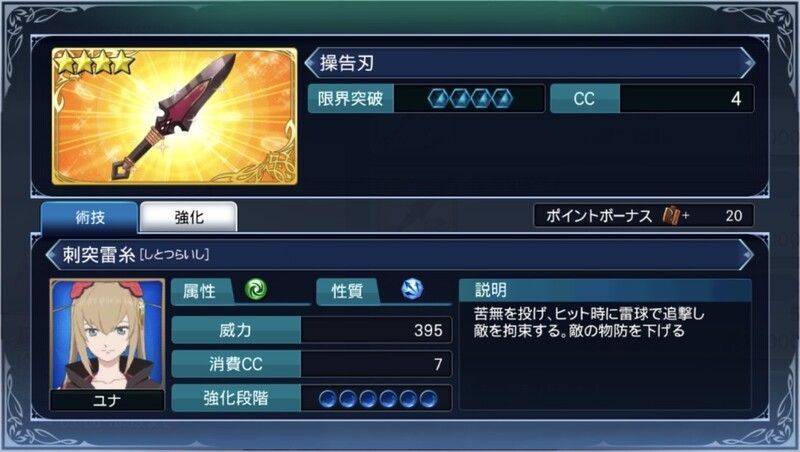
Task: Go to previous weapon with left arrow
Action: coord(311,63)
